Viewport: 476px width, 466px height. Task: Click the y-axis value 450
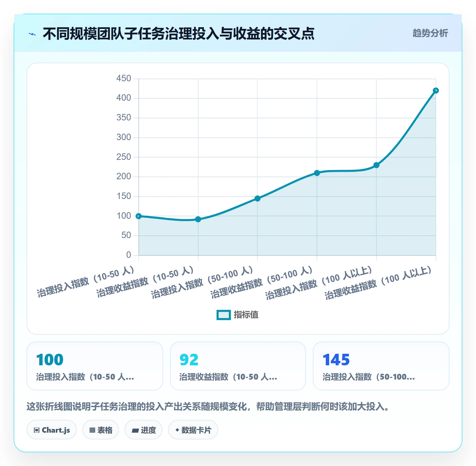(x=124, y=79)
